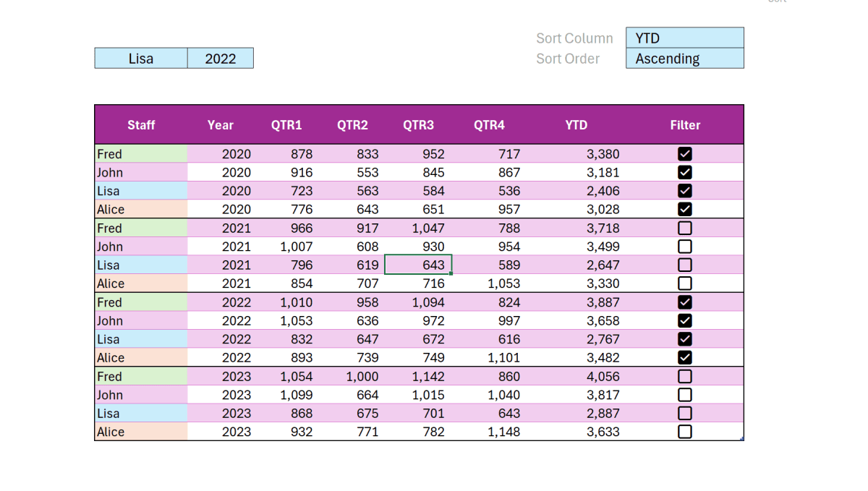Viewport: 868px width, 491px height.
Task: Uncheck the Filter checkbox for Fred 2020
Action: (684, 154)
